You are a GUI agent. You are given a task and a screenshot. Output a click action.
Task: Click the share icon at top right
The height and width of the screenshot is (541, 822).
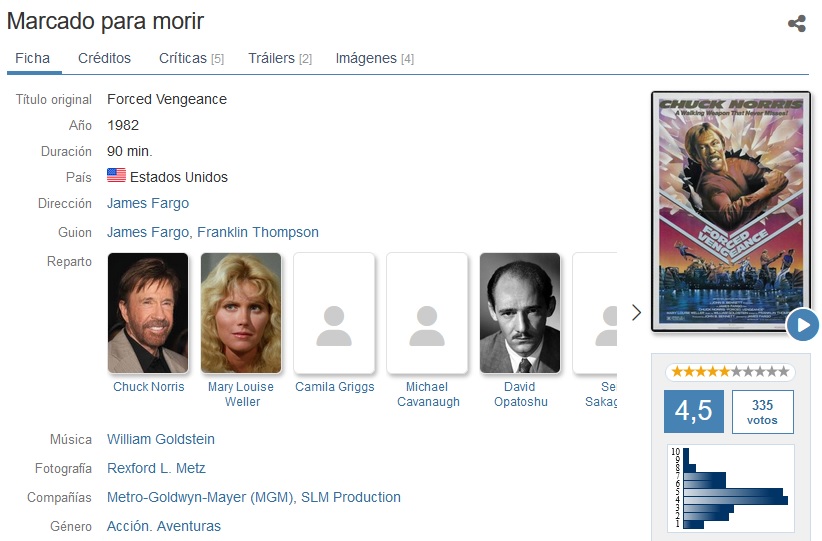point(796,23)
